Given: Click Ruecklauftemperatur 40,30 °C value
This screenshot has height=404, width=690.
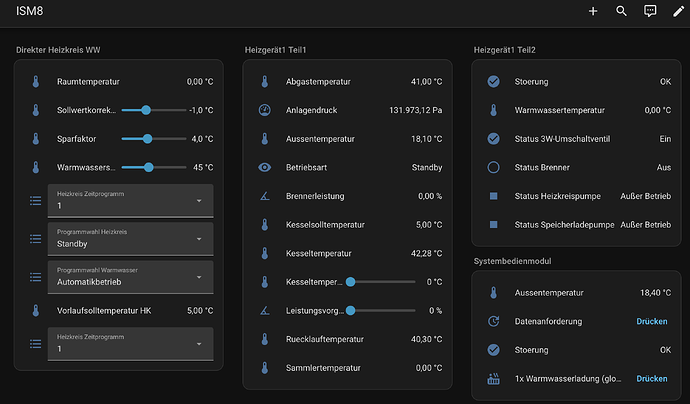Looking at the screenshot, I should tap(426, 339).
